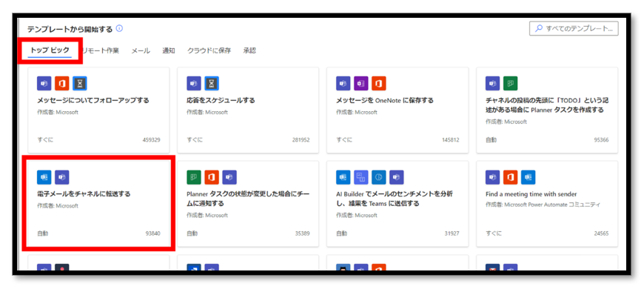
Task: Open the 承認 tab
Action: (x=249, y=51)
